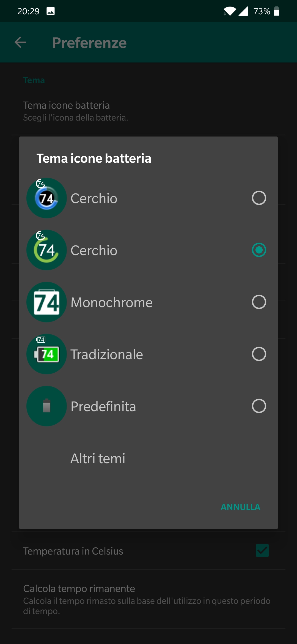Tap the Wi-Fi signal icon in status bar
Image resolution: width=297 pixels, height=644 pixels.
tap(230, 11)
